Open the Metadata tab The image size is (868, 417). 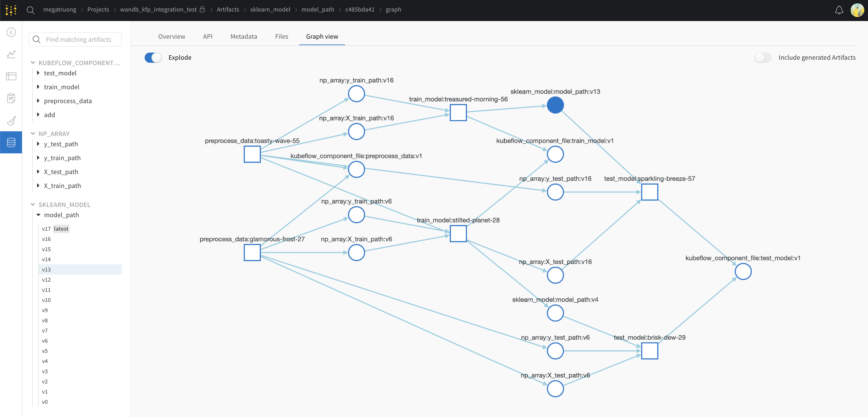[243, 36]
